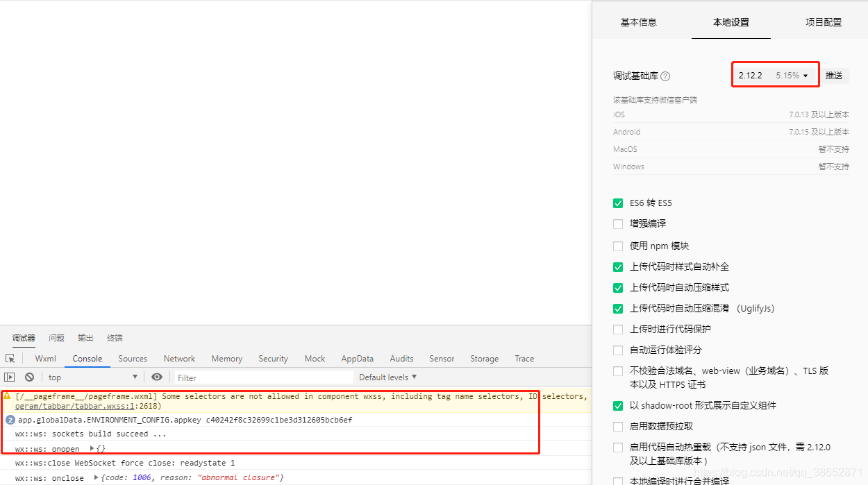
Task: Switch to Trace devtools tab
Action: coord(524,359)
